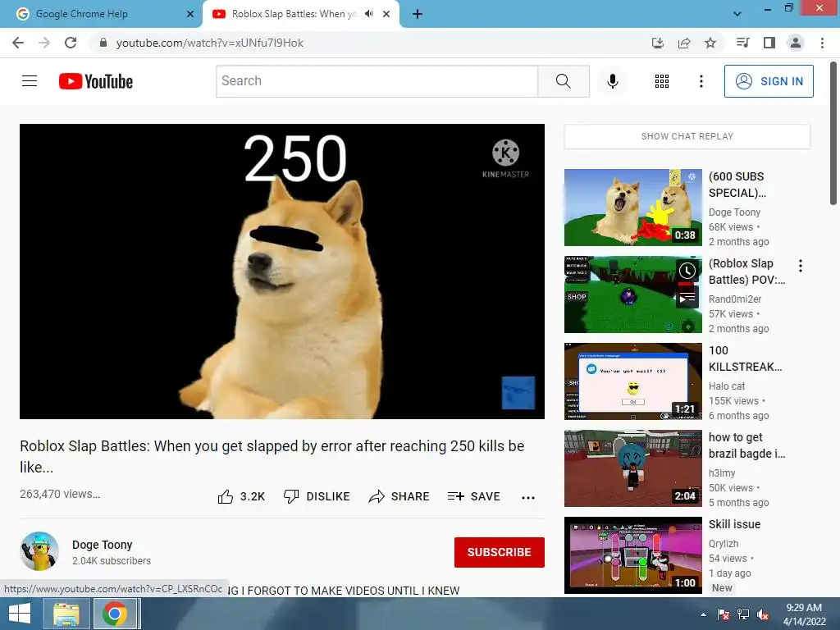Open 600 SUBS SPECIAL video title
840x630 pixels.
(737, 185)
